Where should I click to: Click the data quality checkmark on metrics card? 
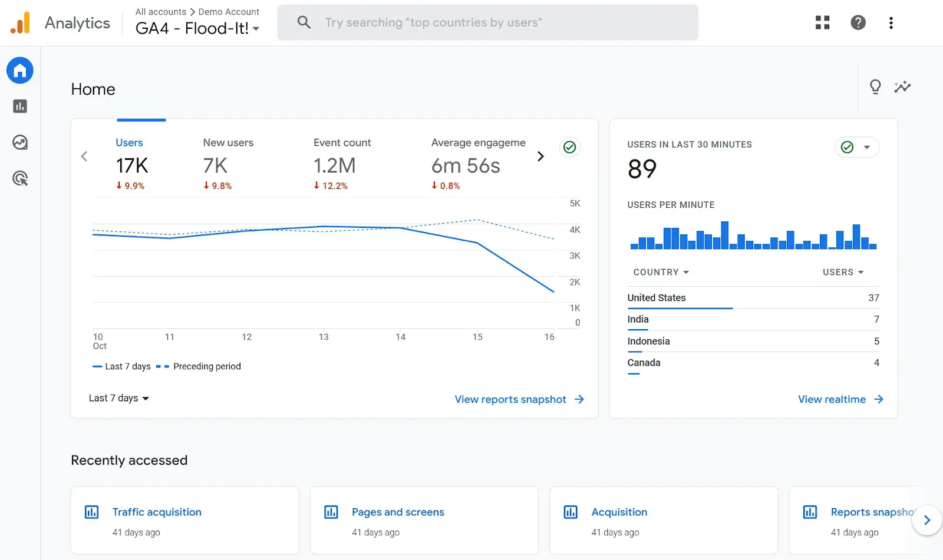click(x=569, y=147)
